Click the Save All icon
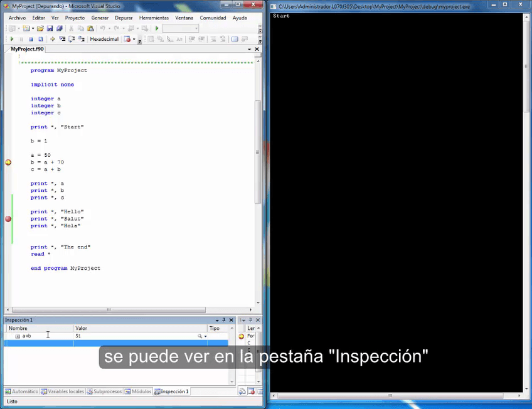The image size is (532, 409). pos(60,28)
